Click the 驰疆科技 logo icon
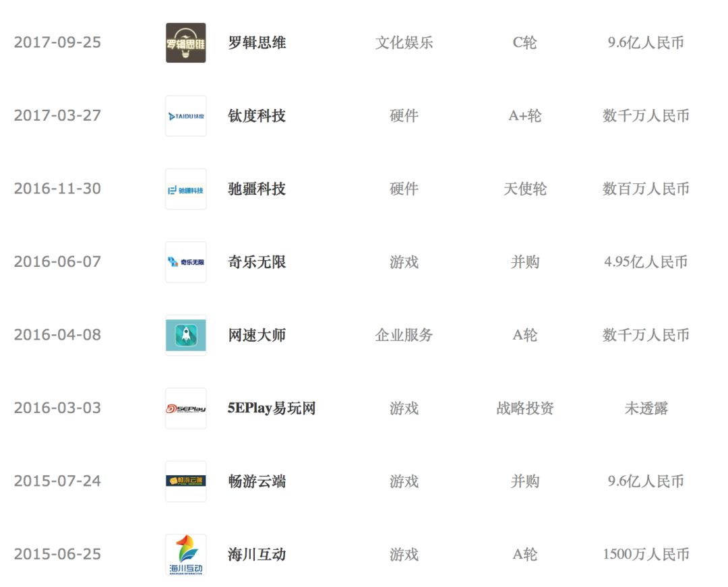This screenshot has width=728, height=587. (x=186, y=189)
